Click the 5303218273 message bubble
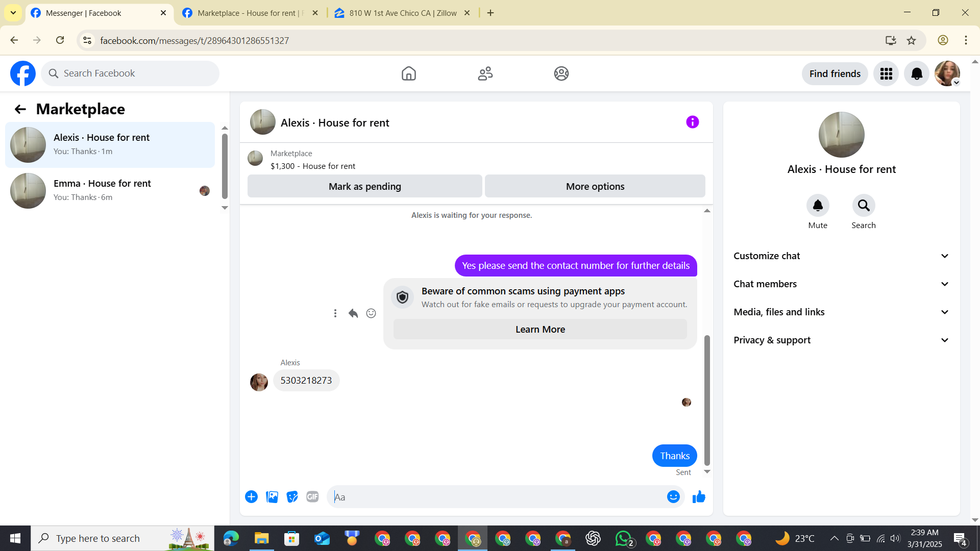This screenshot has width=980, height=551. tap(306, 381)
